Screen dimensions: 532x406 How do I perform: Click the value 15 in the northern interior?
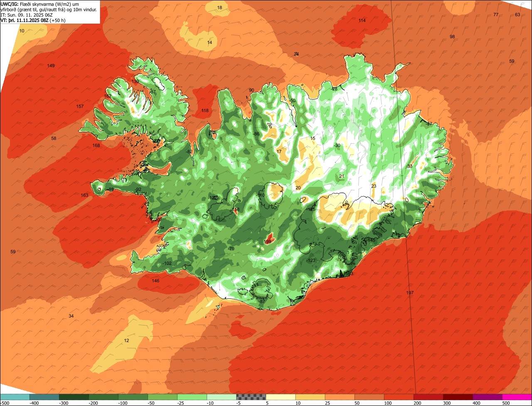tap(313, 138)
